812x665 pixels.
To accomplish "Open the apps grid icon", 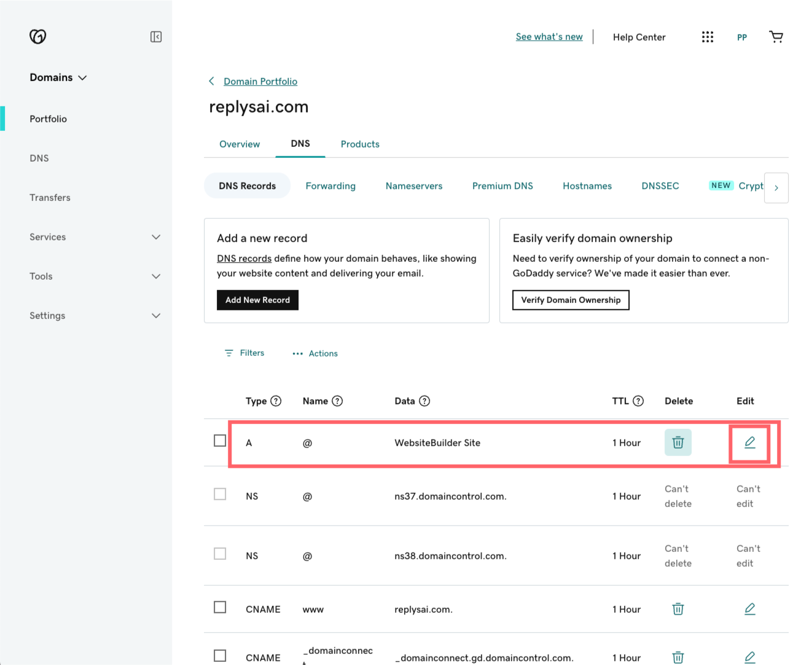I will click(708, 37).
